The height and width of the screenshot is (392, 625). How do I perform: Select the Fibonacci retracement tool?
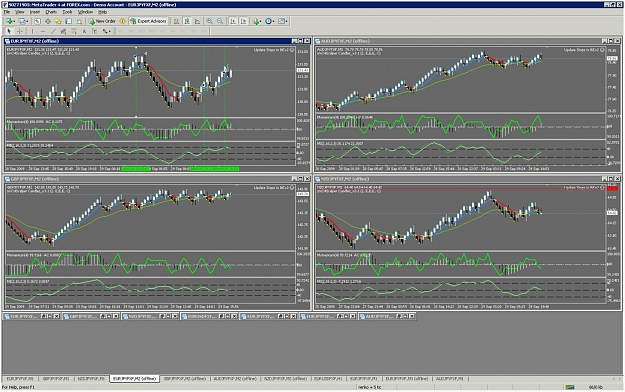click(x=74, y=31)
